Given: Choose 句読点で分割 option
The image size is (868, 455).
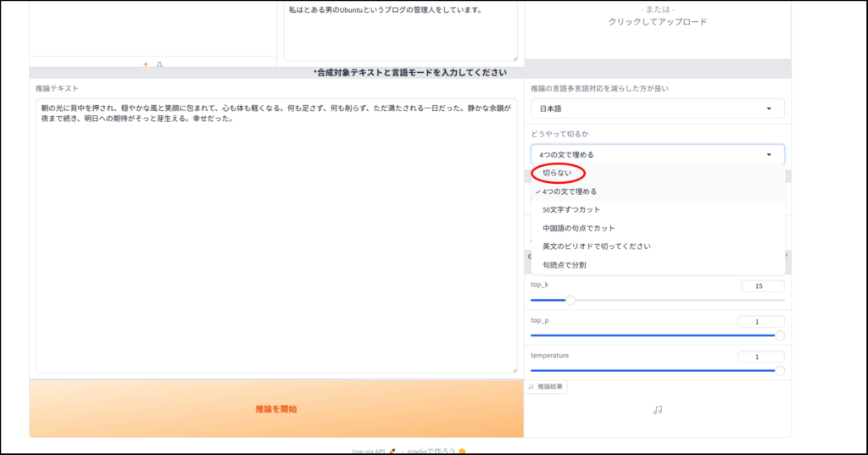Looking at the screenshot, I should [564, 265].
